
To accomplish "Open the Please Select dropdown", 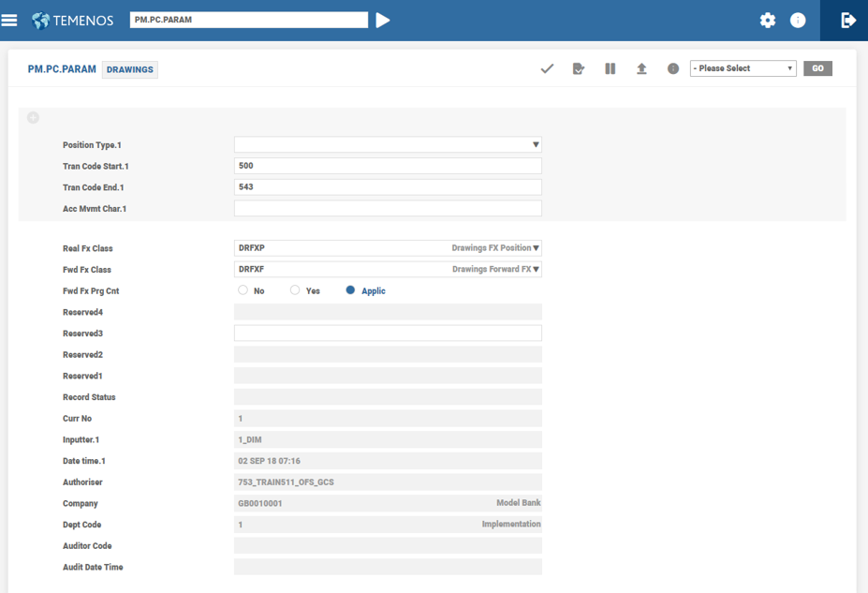I will (x=743, y=68).
